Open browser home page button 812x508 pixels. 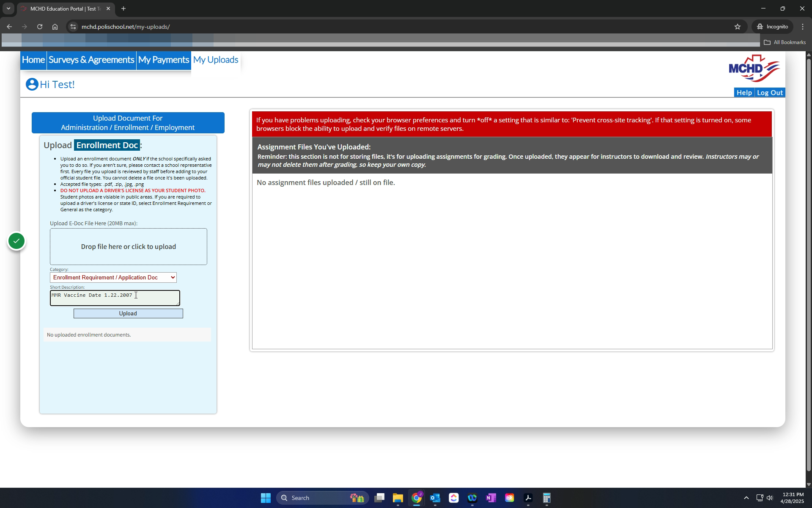[x=55, y=27]
